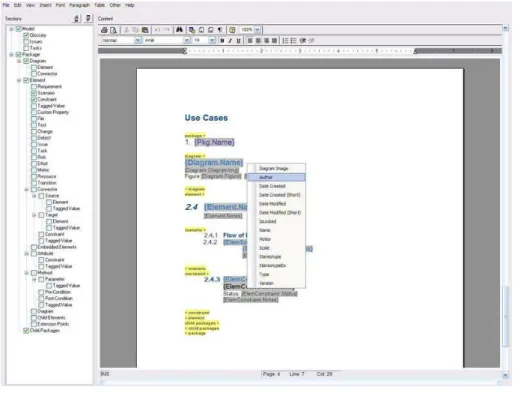Open Find with the binoculars icon

click(179, 30)
